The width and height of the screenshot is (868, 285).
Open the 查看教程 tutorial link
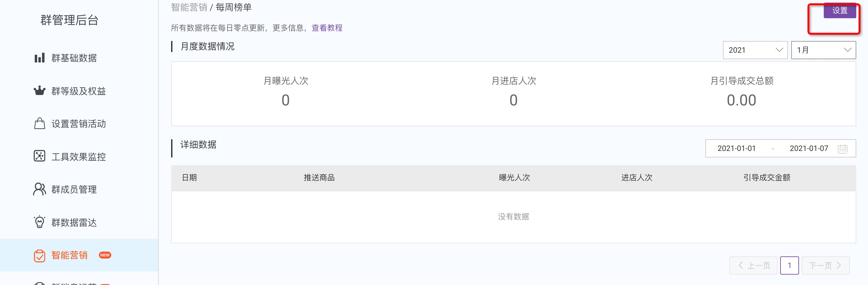click(x=327, y=28)
